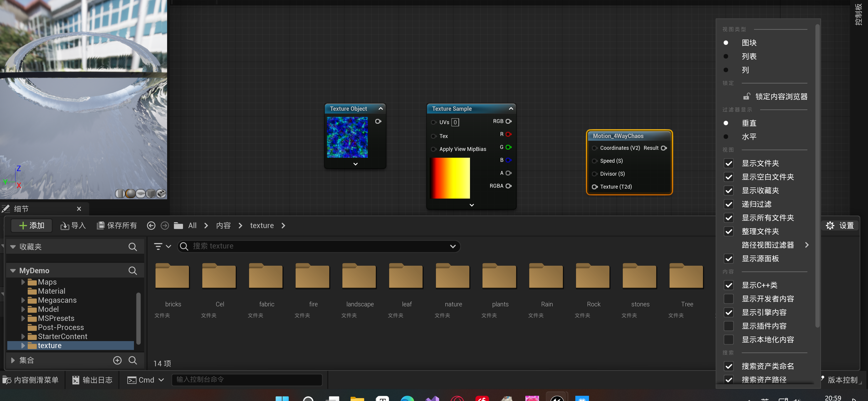Image resolution: width=868 pixels, height=401 pixels.
Task: Click the Speed (S) input pin
Action: tap(595, 161)
